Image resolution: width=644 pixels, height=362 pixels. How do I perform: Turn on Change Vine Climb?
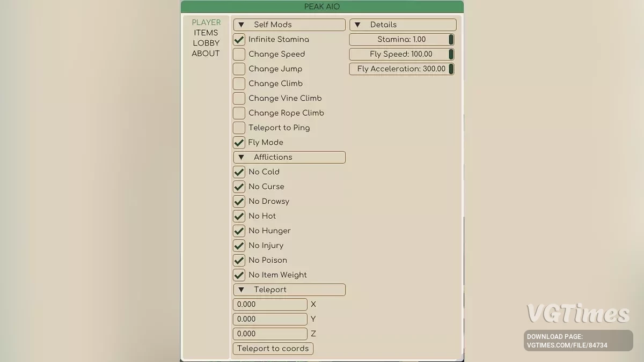click(239, 99)
